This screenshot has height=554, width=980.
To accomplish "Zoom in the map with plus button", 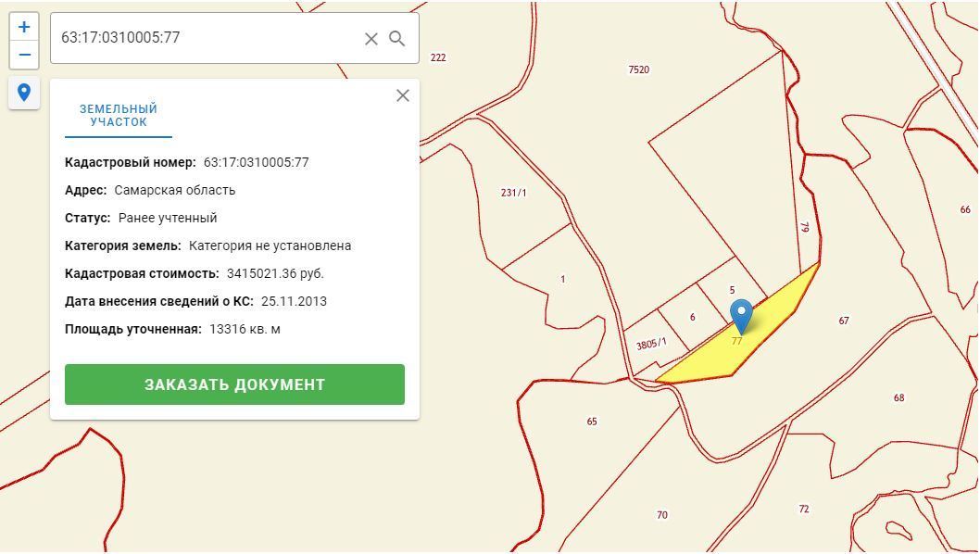I will [24, 27].
